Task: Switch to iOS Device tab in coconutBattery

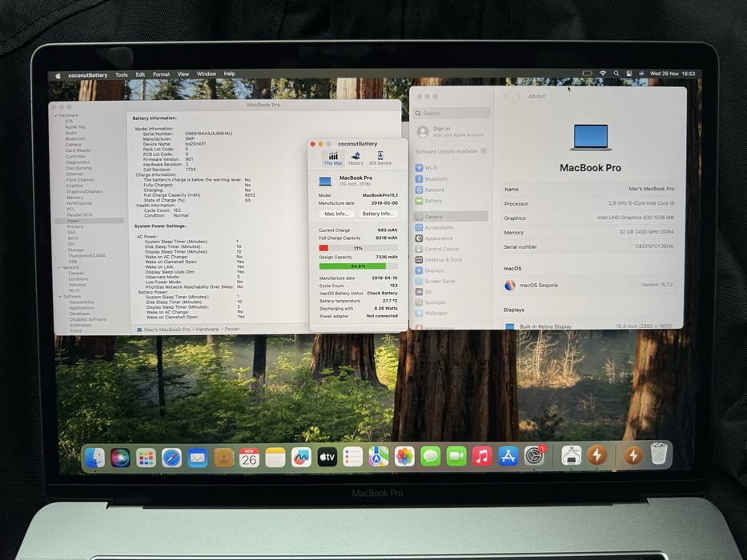Action: 380,158
